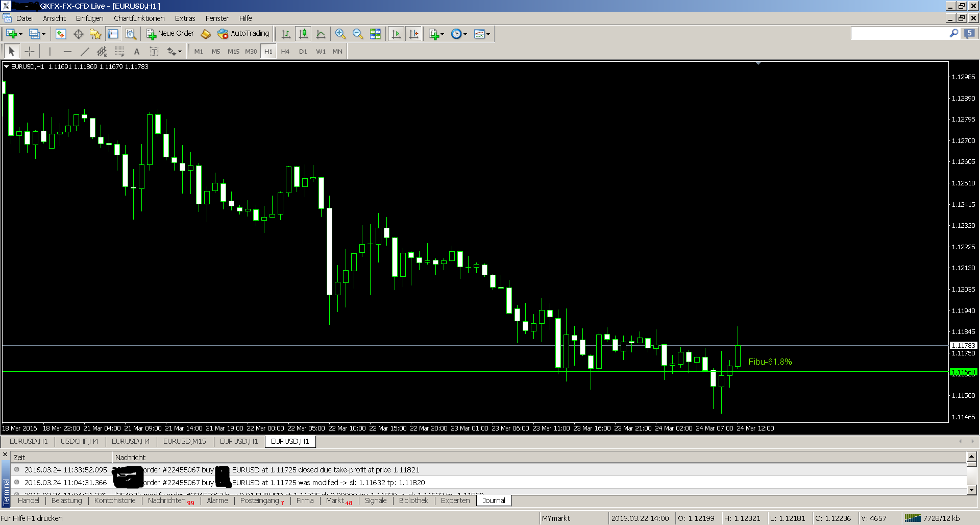Toggle candlestick chart display
Image resolution: width=980 pixels, height=525 pixels.
point(303,34)
